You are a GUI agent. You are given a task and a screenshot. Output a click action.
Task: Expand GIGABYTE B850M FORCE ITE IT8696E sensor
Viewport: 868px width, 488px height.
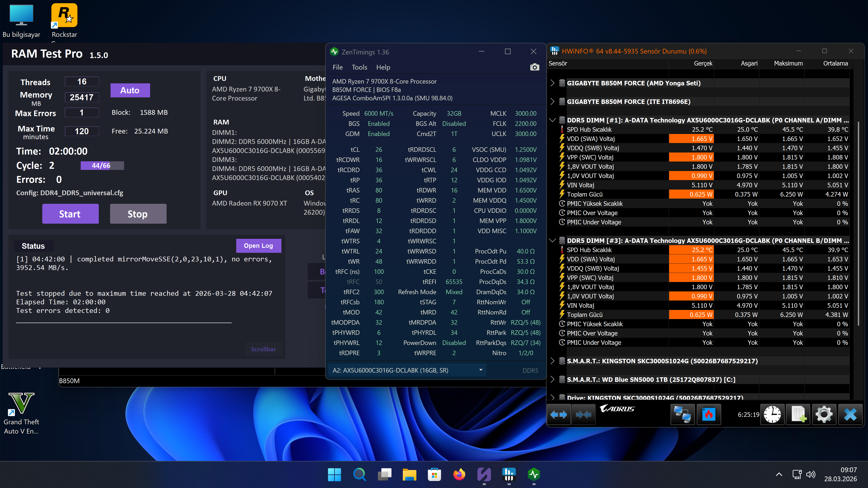pos(552,102)
